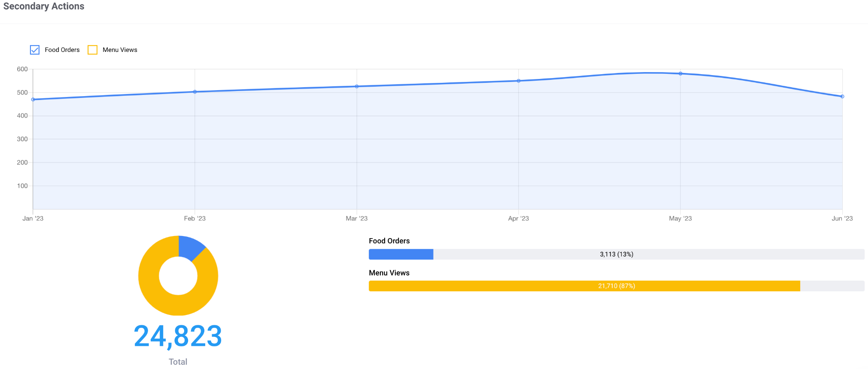Select the Feb '23 data point

195,92
